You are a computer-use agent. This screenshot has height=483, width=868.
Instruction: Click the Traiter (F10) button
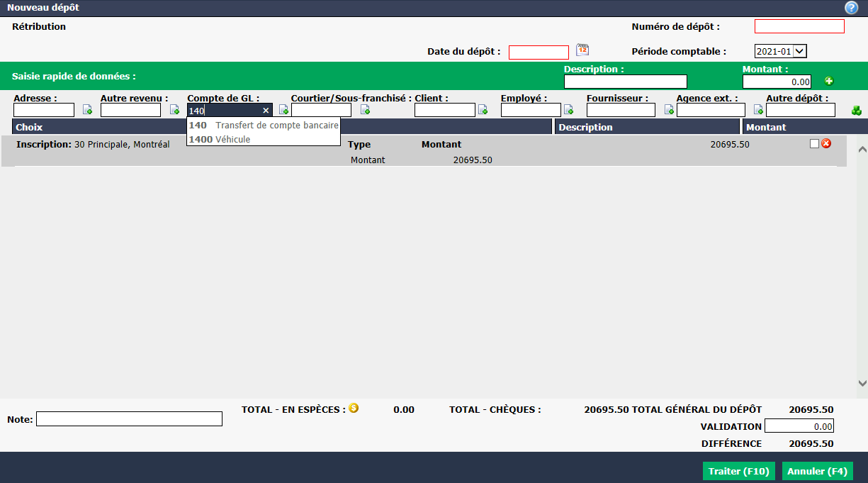[738, 471]
